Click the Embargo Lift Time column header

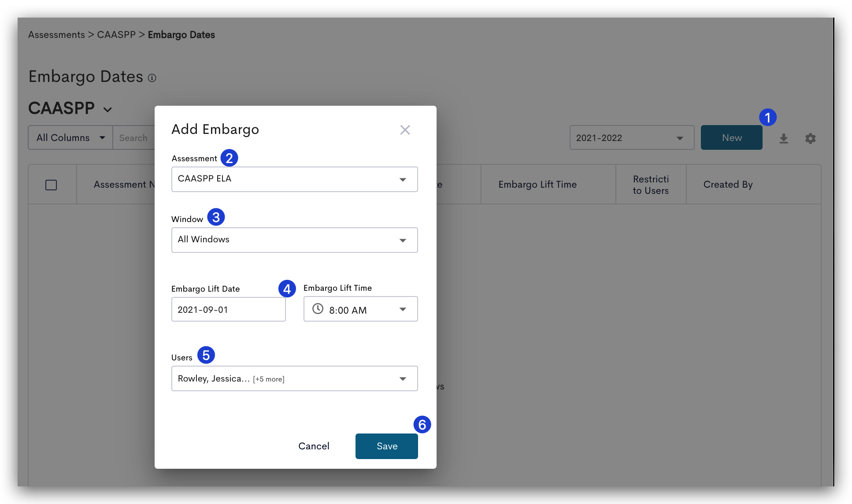click(x=548, y=185)
